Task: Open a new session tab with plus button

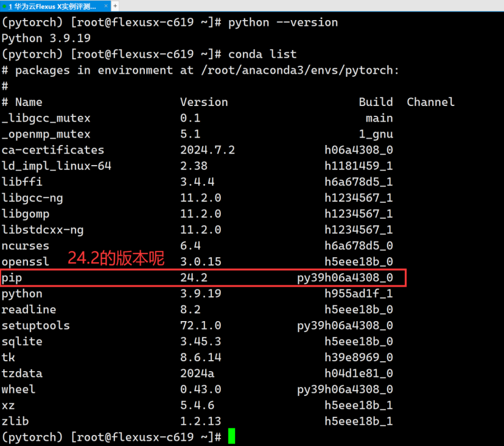Action: 115,6
